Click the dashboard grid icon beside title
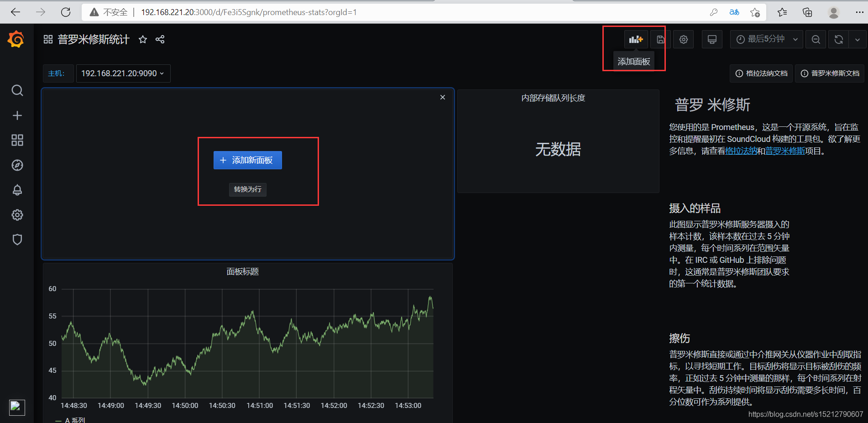 pyautogui.click(x=48, y=39)
